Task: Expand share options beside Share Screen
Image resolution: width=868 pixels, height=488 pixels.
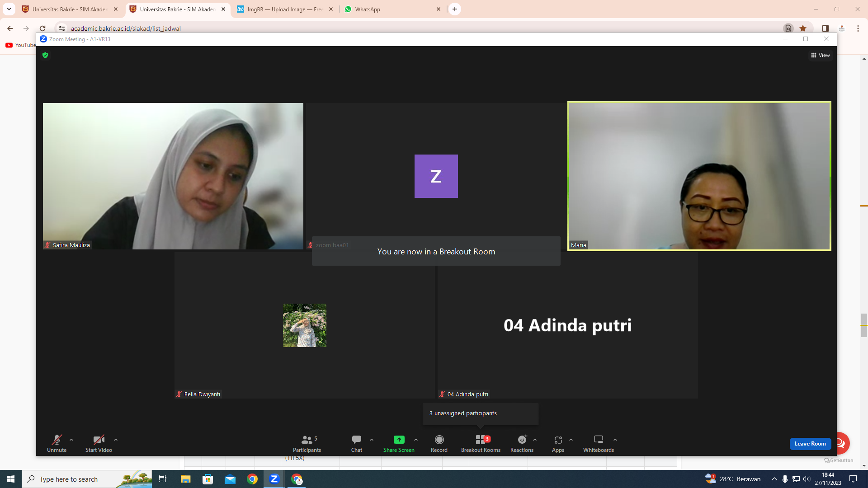Action: [416, 440]
